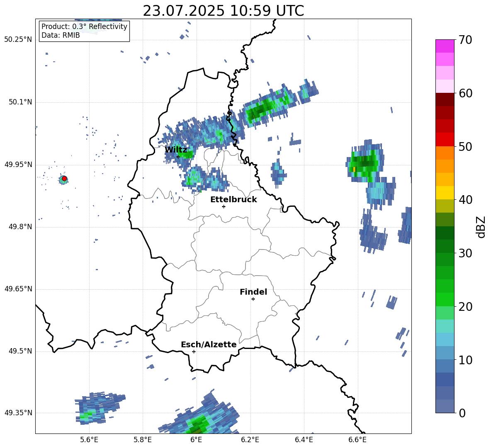This screenshot has height=448, width=491.
Task: Click the 5.6°E longitude label
Action: click(x=89, y=440)
